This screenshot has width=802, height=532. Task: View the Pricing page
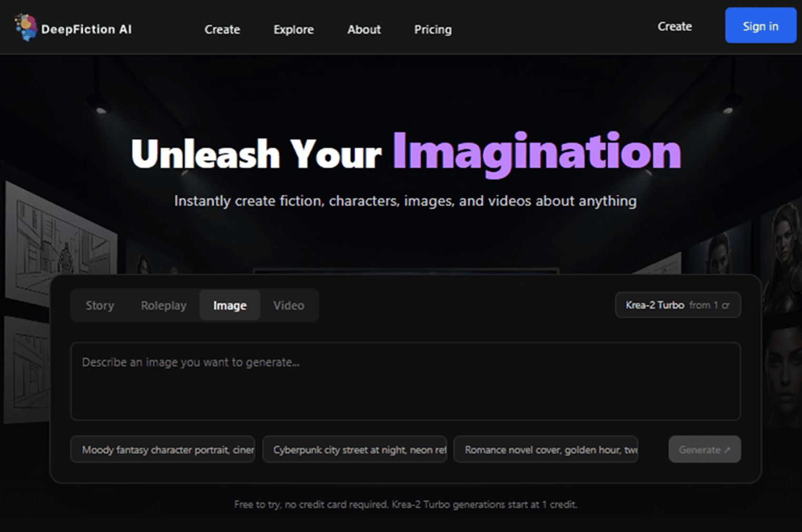click(433, 29)
